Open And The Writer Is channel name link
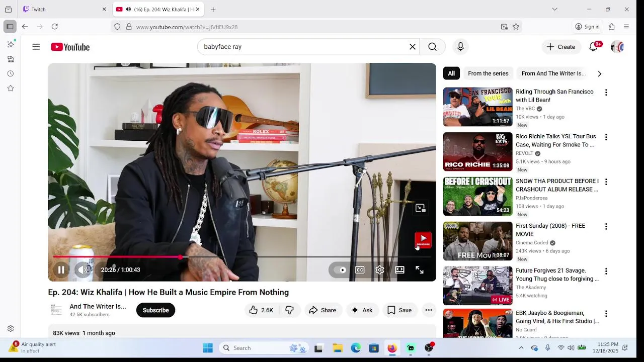 [98, 306]
